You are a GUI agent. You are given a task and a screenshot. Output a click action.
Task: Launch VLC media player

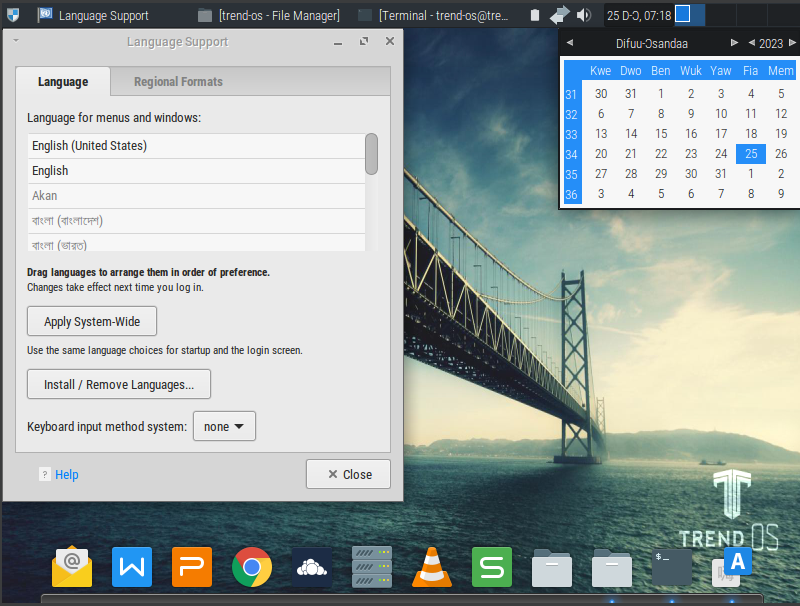point(432,567)
